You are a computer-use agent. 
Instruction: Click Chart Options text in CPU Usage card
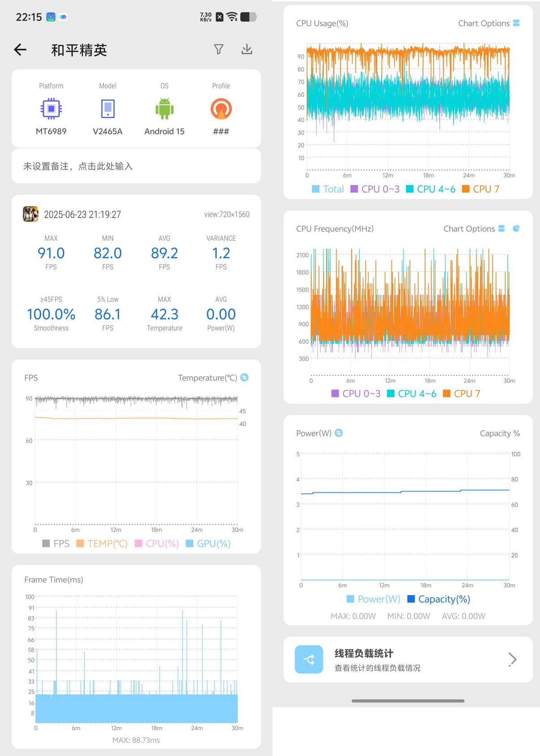click(x=484, y=23)
